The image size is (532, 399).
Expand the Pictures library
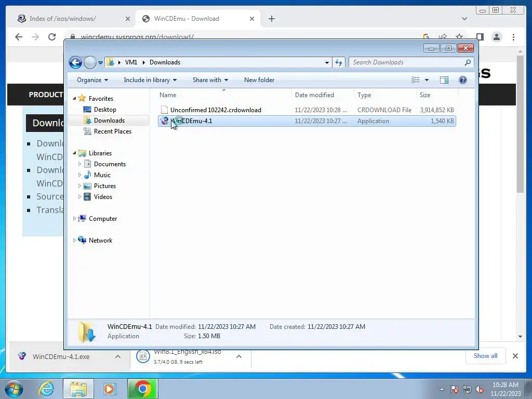point(79,186)
